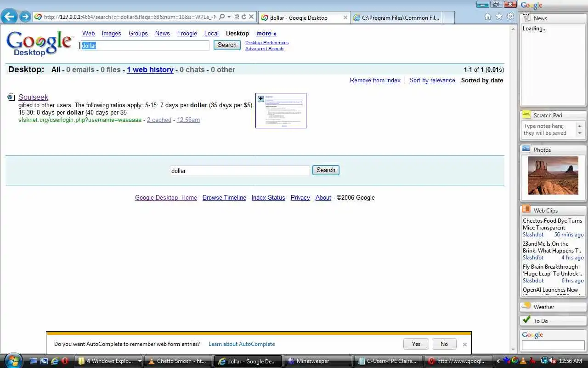Screen dimensions: 588x368
Task: Click the Scratch Pad gadget icon
Action: coord(526,115)
